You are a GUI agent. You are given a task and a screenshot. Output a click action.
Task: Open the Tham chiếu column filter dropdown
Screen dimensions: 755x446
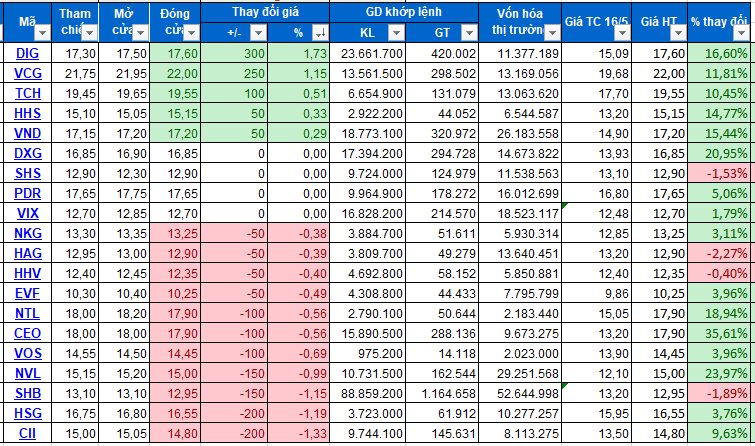89,33
